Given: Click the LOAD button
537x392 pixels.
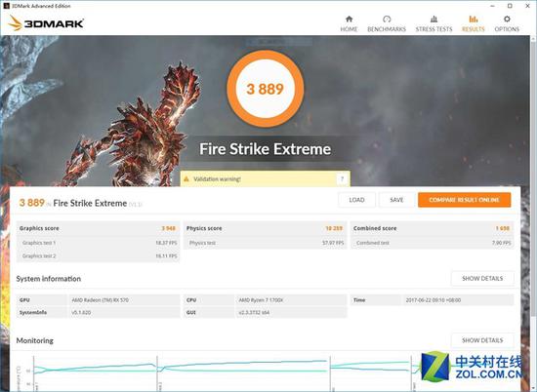Looking at the screenshot, I should [x=356, y=200].
